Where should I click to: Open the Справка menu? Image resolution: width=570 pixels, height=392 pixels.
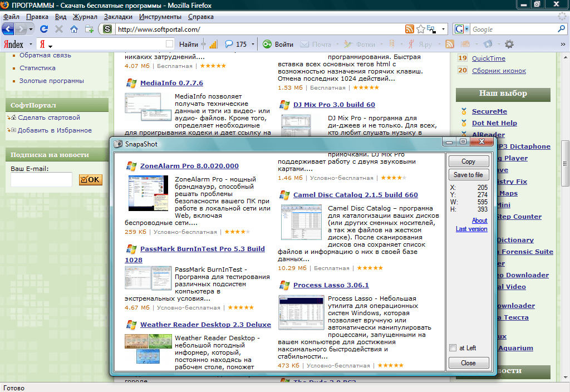(200, 17)
